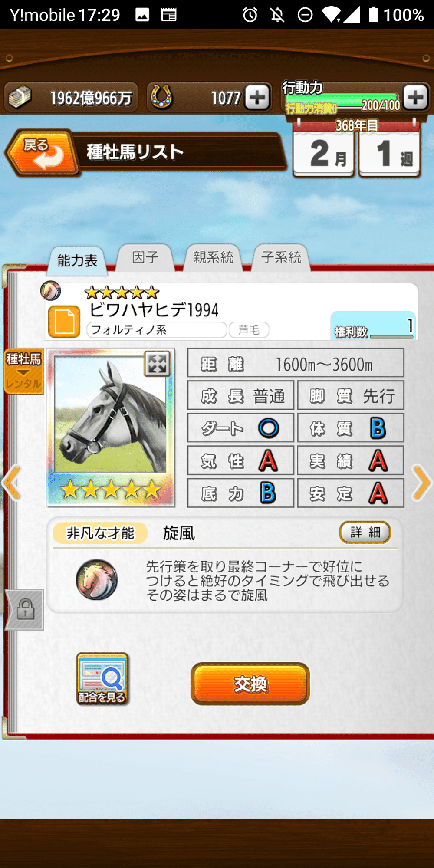Open 詳細 details for 旋風 talent
The image size is (434, 868).
(x=365, y=532)
